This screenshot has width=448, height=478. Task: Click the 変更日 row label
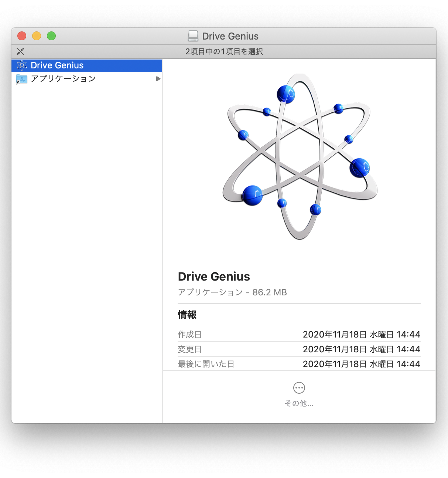coord(189,349)
